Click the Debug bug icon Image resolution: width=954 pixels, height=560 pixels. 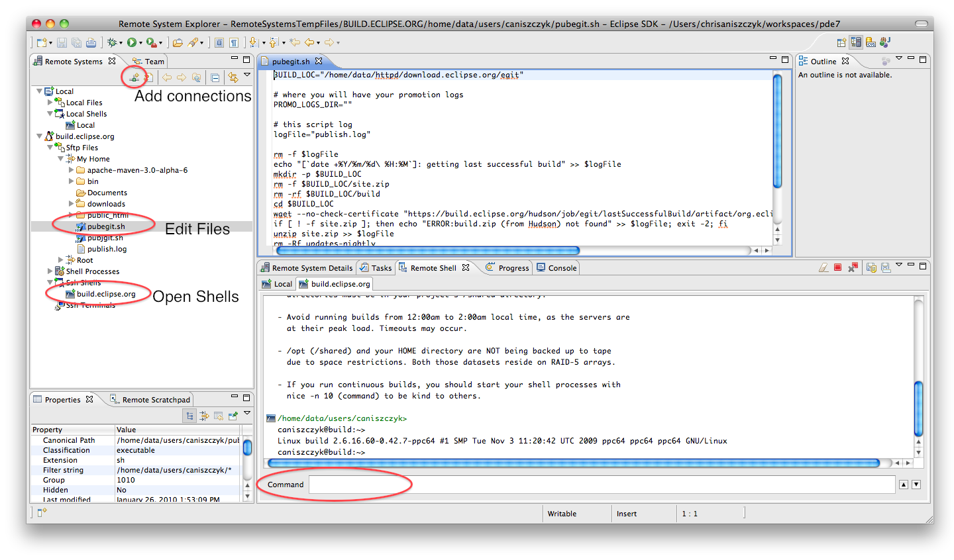[x=112, y=42]
